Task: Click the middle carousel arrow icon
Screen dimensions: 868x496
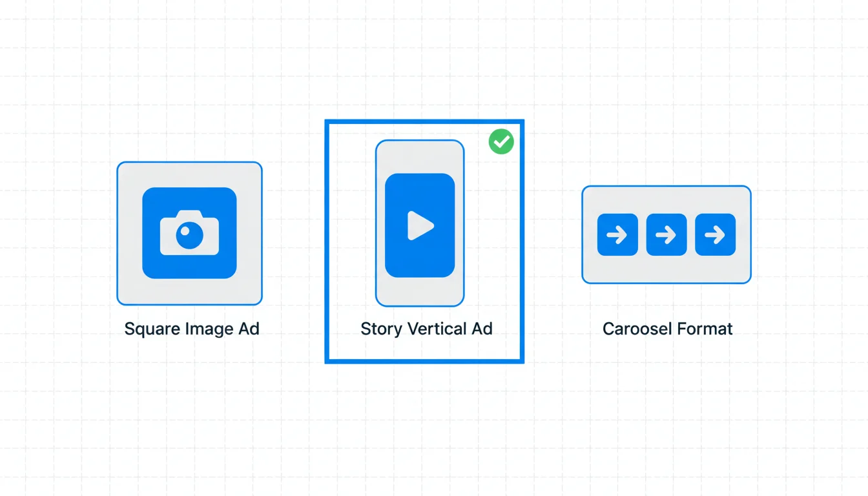Action: pos(666,234)
